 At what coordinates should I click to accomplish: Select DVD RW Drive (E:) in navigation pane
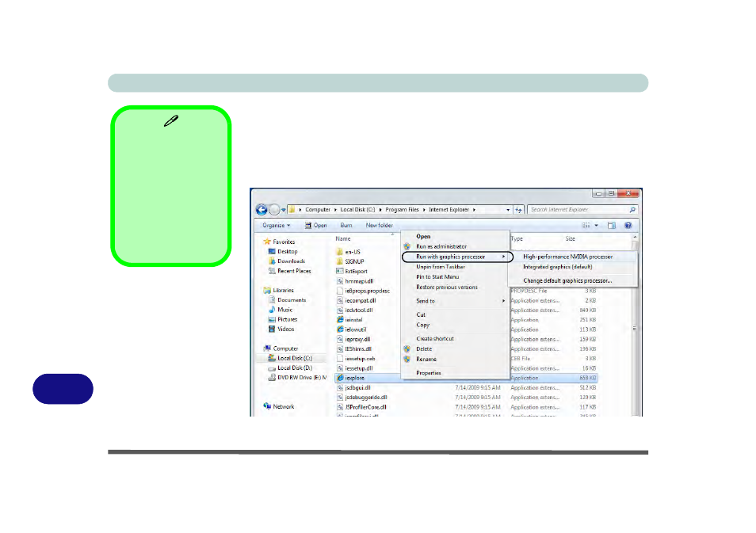tap(297, 377)
